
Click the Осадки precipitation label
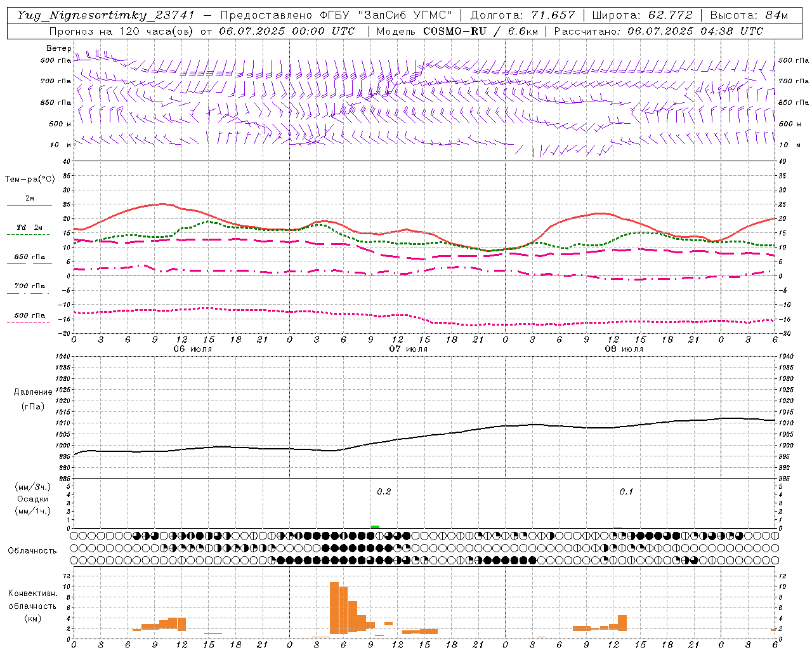(32, 499)
